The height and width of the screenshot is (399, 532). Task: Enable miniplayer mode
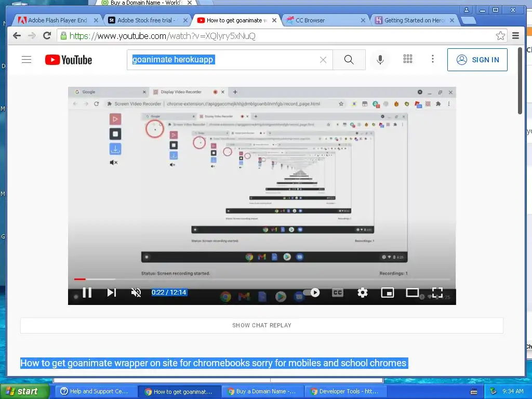click(x=387, y=292)
